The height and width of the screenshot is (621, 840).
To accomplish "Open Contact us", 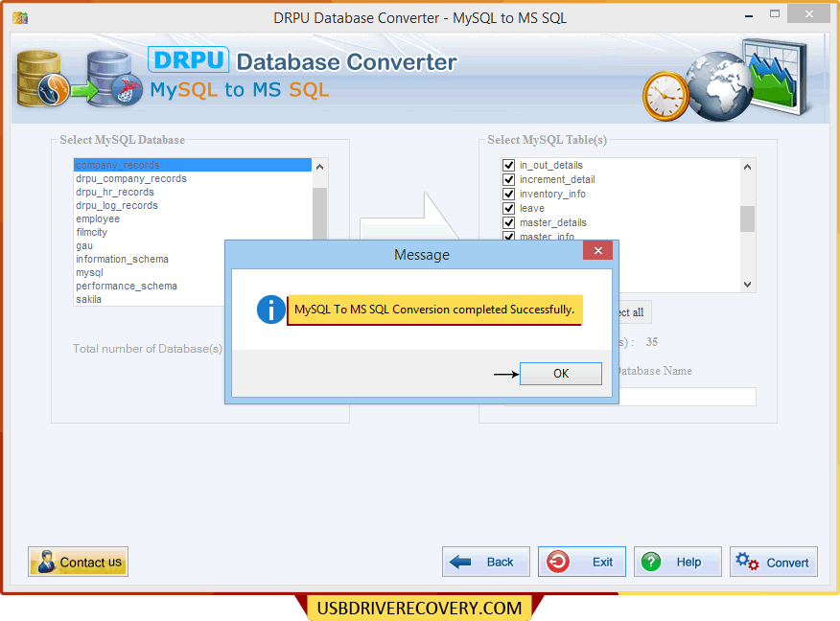I will point(79,562).
